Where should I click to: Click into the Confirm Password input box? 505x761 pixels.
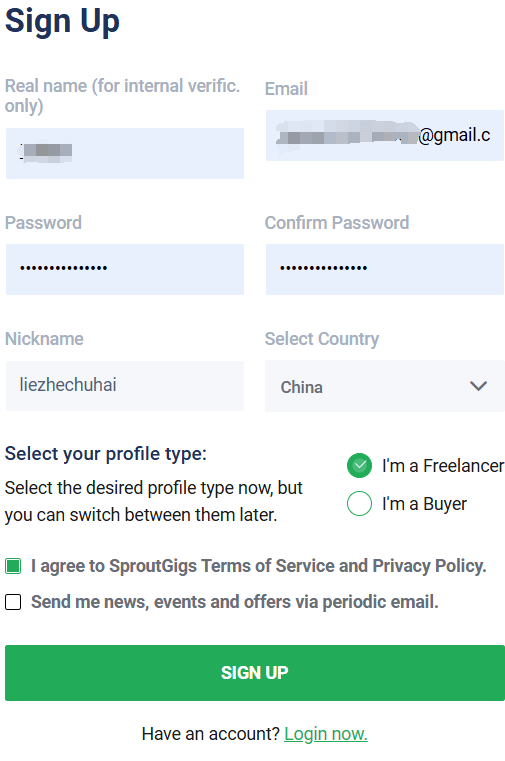pos(385,269)
